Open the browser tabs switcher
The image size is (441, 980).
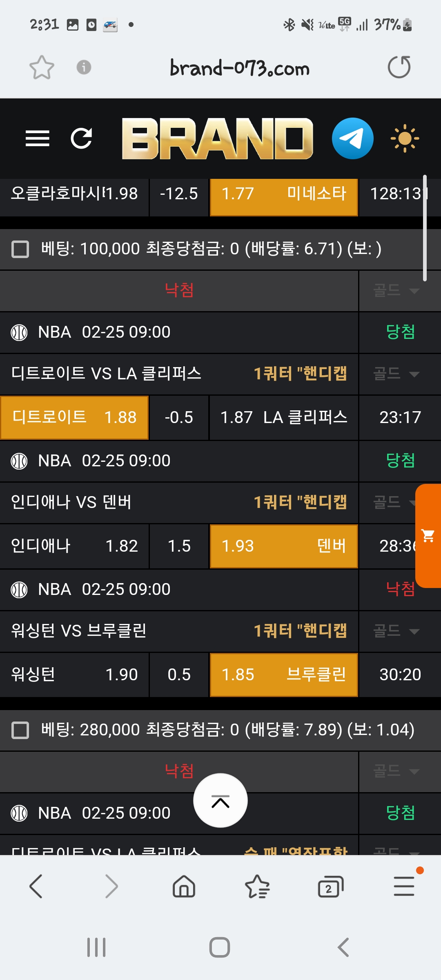click(x=330, y=886)
